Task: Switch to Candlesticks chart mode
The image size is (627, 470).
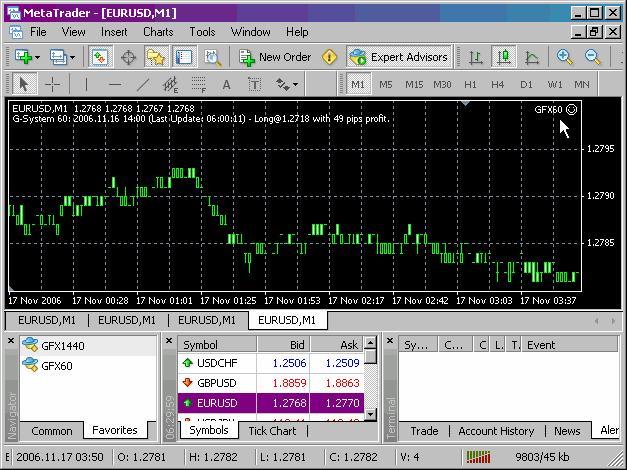Action: [503, 57]
